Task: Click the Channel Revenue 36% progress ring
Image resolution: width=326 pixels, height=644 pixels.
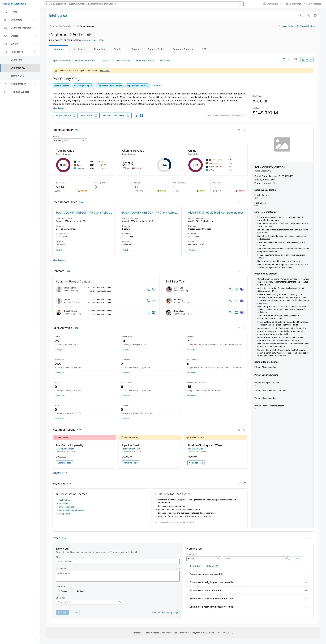Action: tap(164, 165)
